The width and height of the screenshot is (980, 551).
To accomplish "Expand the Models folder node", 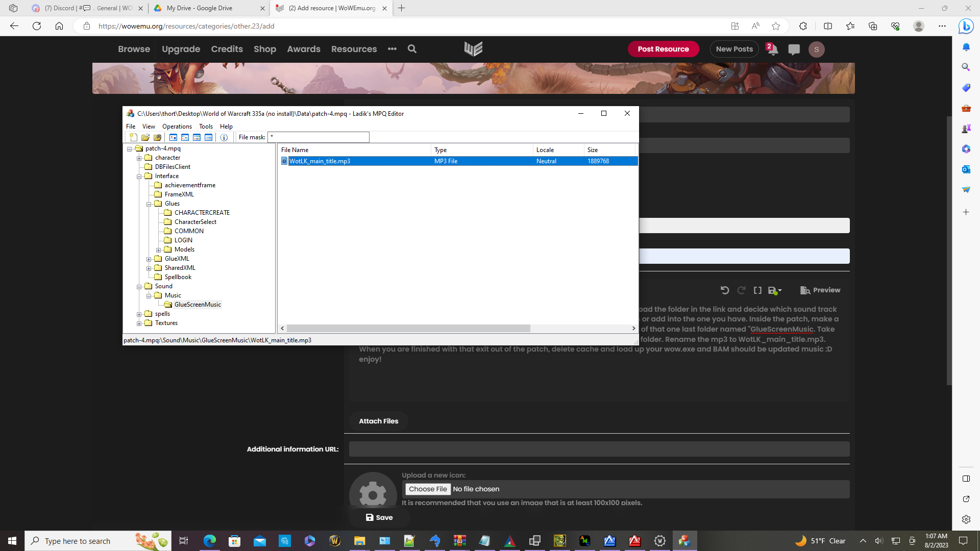I will (159, 250).
